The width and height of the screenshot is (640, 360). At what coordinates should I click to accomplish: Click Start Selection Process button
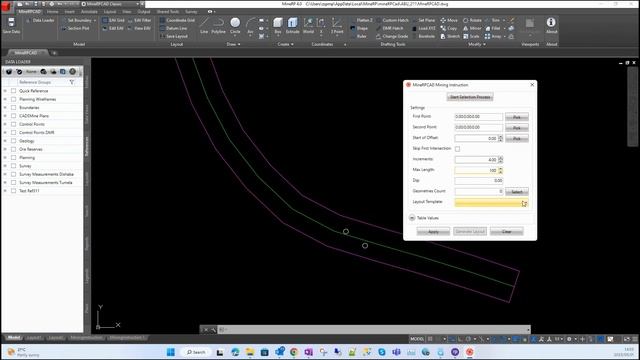(x=470, y=97)
